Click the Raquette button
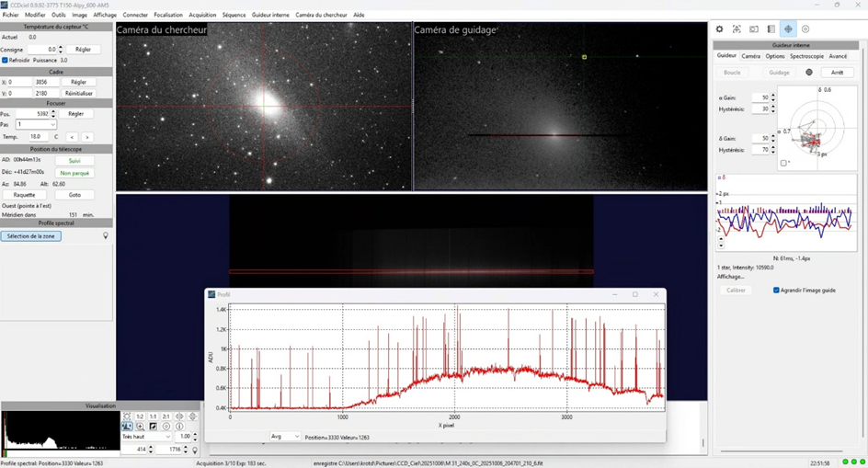 tap(24, 195)
